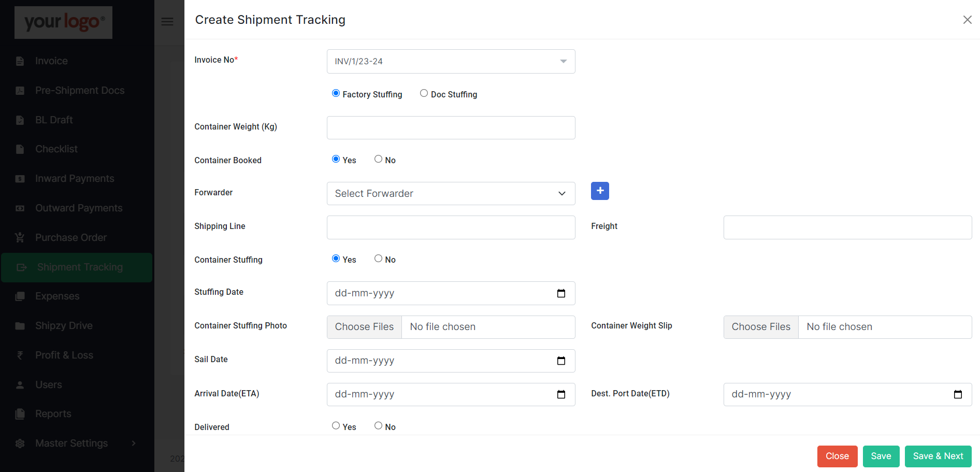The width and height of the screenshot is (980, 472).
Task: Open the Stuffing Date calendar picker icon
Action: (x=561, y=294)
